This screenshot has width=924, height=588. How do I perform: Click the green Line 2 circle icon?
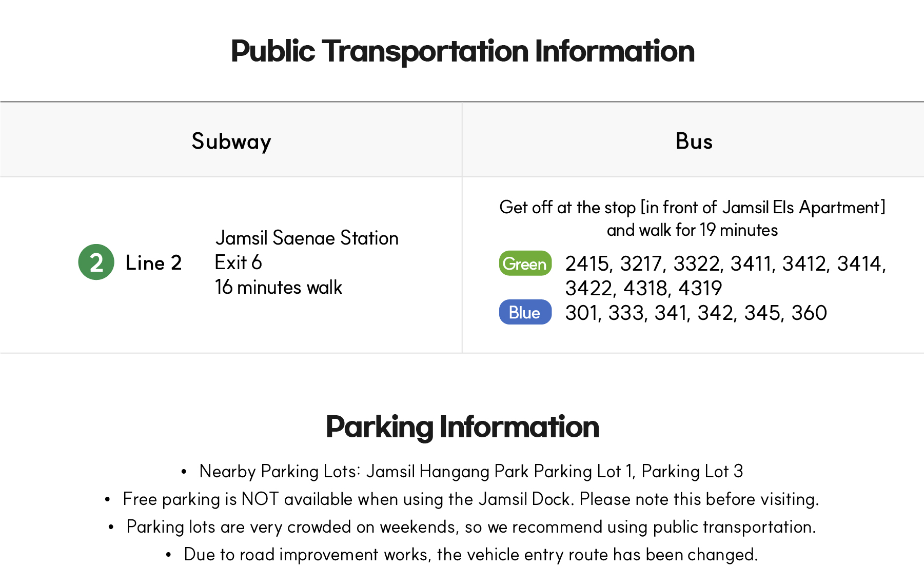coord(96,262)
